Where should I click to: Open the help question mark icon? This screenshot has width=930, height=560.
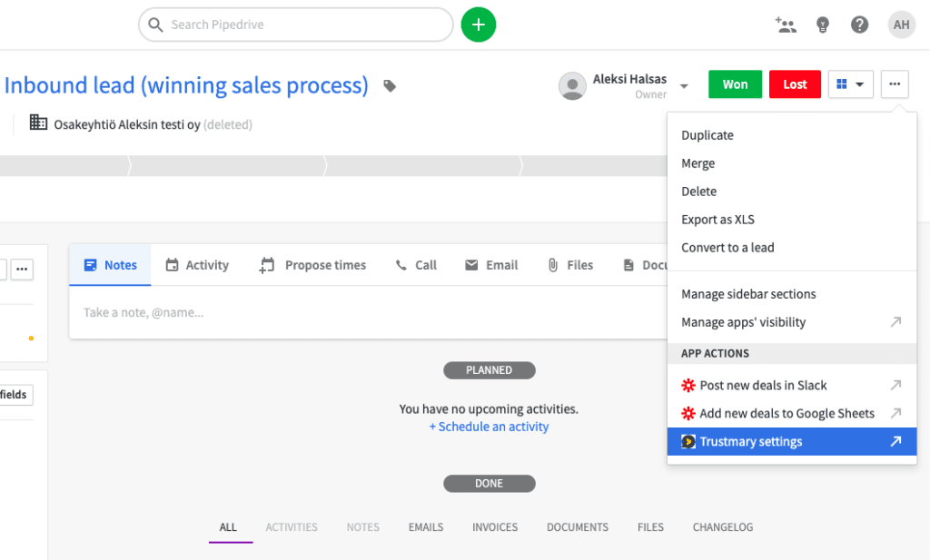859,25
